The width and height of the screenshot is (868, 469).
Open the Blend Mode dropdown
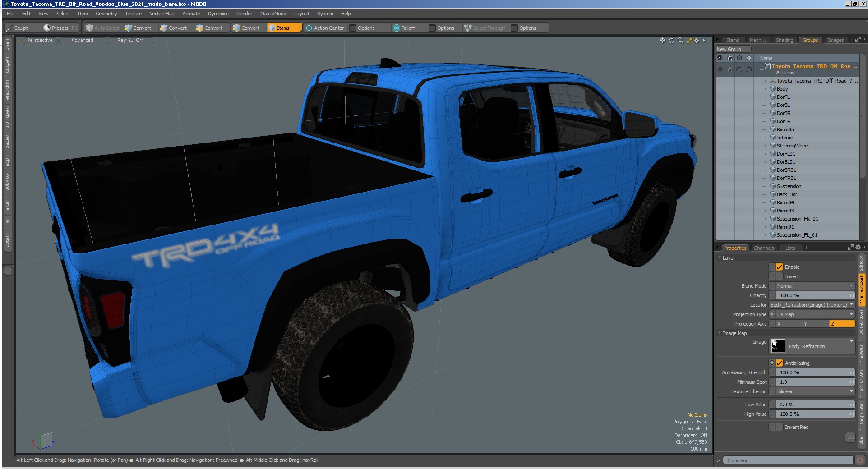pyautogui.click(x=815, y=286)
